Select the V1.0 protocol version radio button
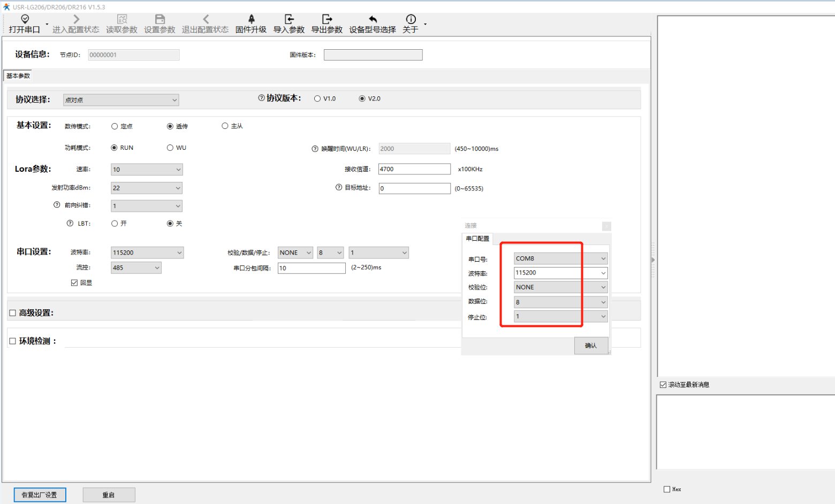835x504 pixels. (317, 98)
